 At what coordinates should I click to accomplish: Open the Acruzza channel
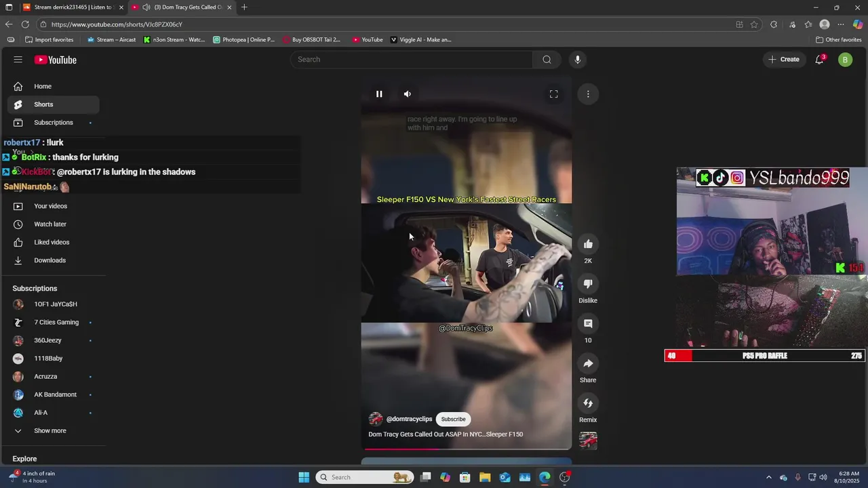click(x=53, y=377)
